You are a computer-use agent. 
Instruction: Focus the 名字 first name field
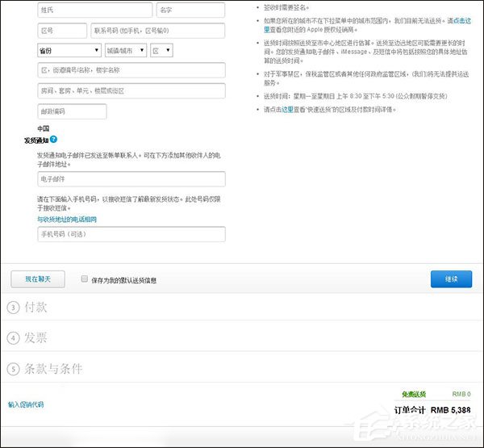190,10
